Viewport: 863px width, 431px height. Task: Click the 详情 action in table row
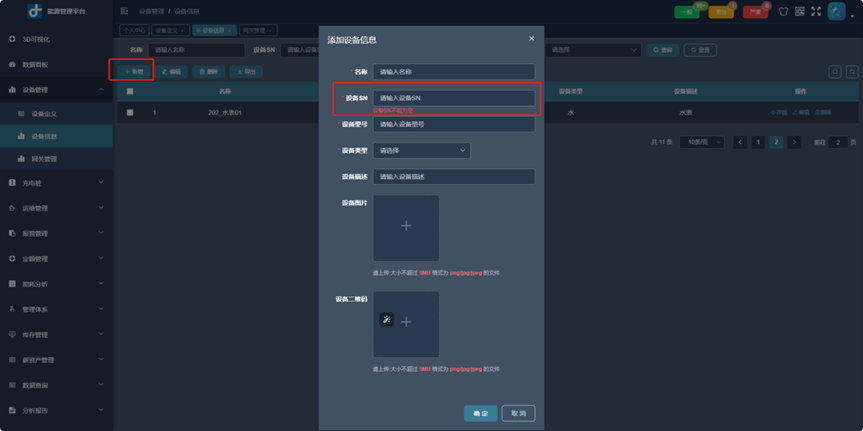(x=779, y=112)
